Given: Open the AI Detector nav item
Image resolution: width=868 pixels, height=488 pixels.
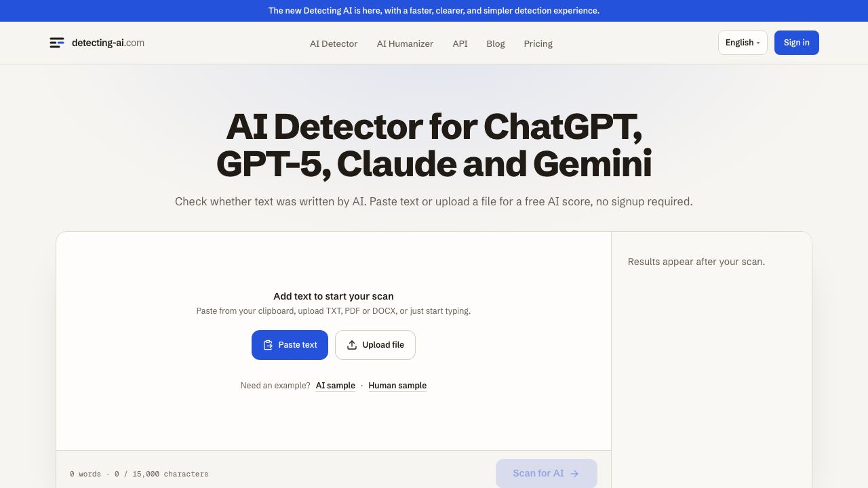Looking at the screenshot, I should (334, 43).
